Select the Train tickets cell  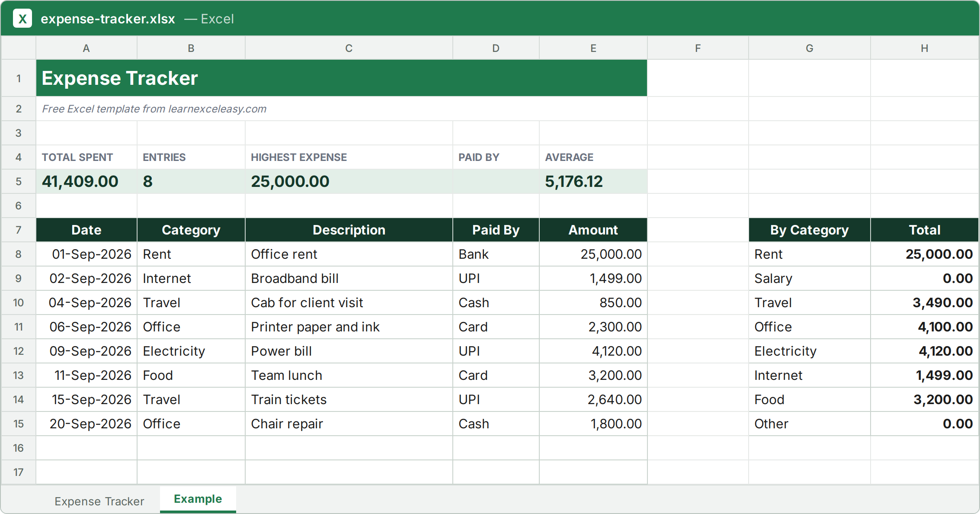[x=349, y=399]
